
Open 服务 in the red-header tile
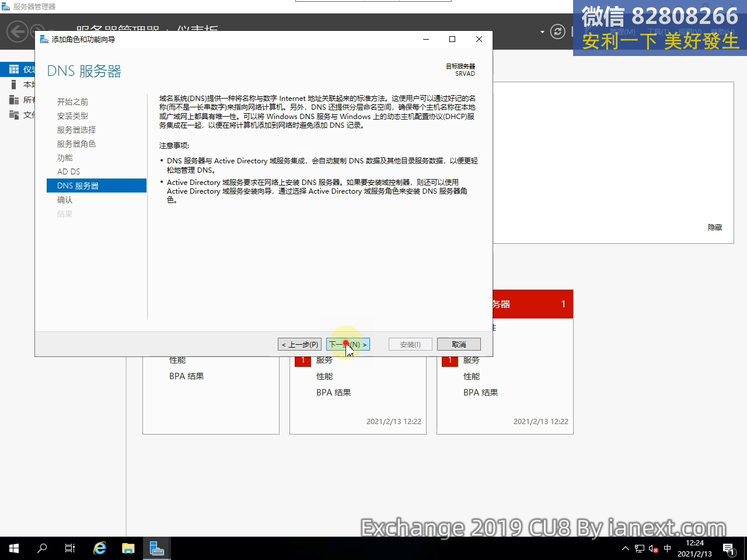[x=472, y=360]
